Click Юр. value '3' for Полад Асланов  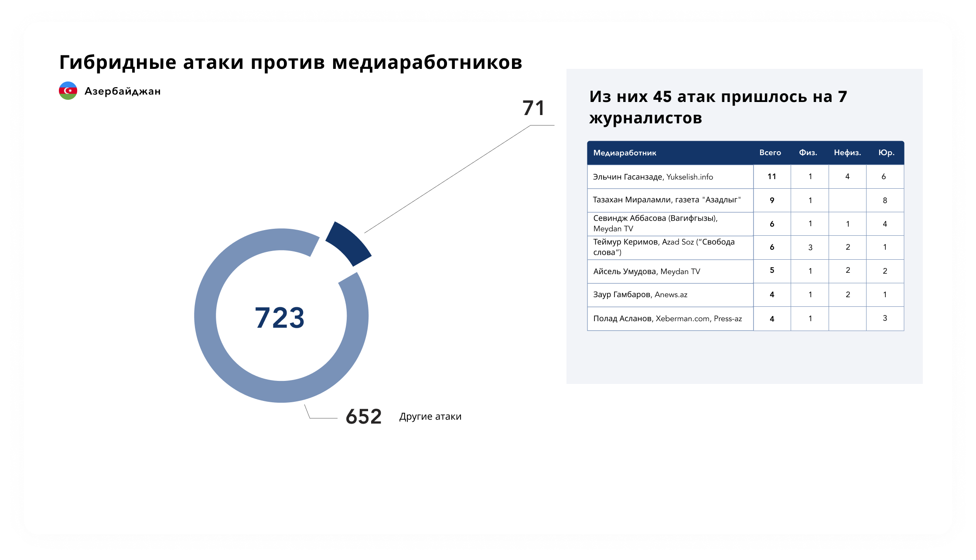coord(885,318)
